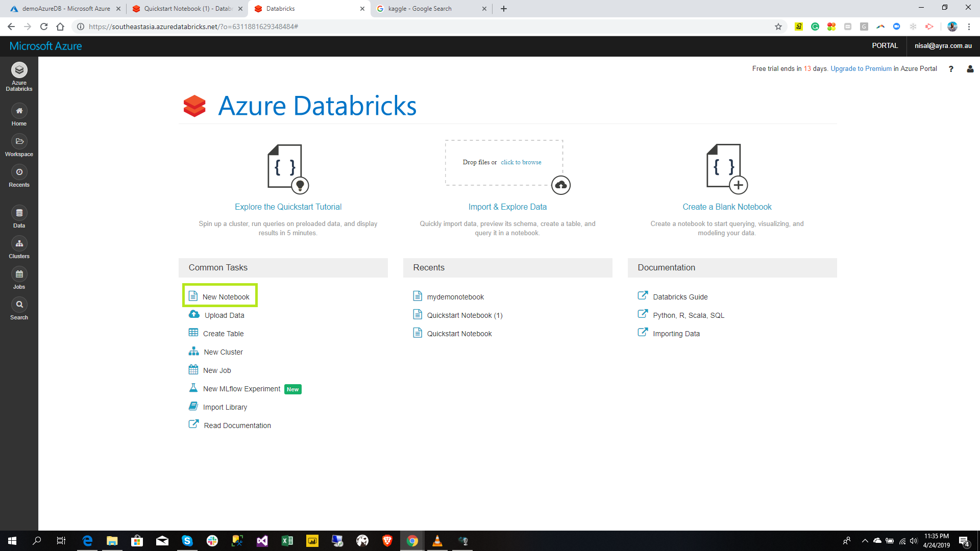
Task: Click the PORTAL button in header
Action: pos(885,46)
